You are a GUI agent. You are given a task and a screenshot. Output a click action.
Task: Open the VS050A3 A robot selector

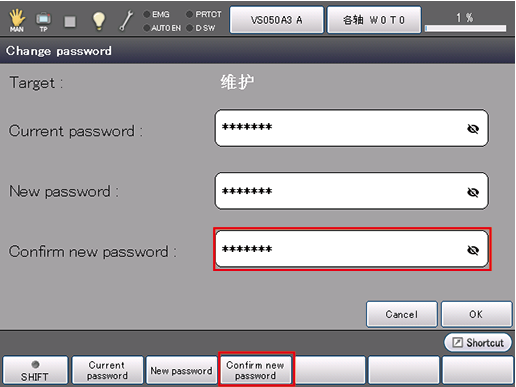(277, 20)
